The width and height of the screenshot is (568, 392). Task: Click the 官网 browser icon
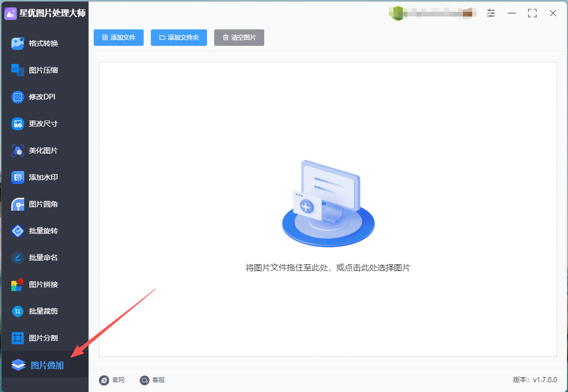[104, 380]
